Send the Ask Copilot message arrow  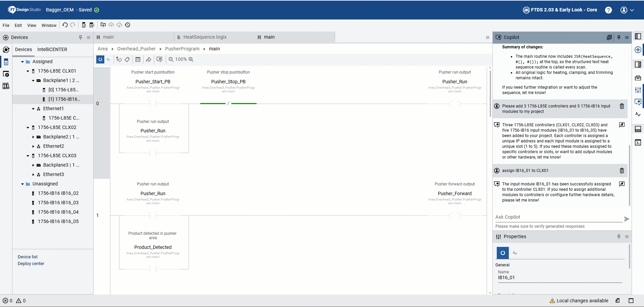click(x=626, y=219)
